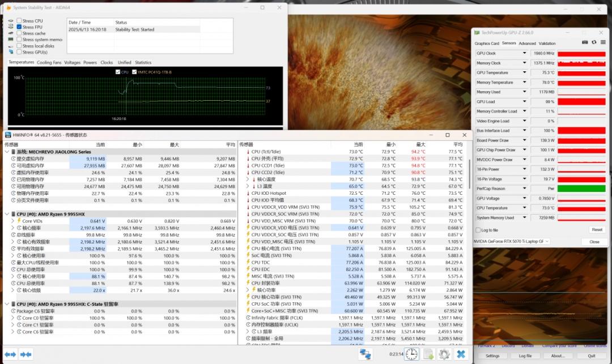Open HWiNFO sensor settings gear icon
The height and width of the screenshot is (364, 612).
click(x=444, y=354)
